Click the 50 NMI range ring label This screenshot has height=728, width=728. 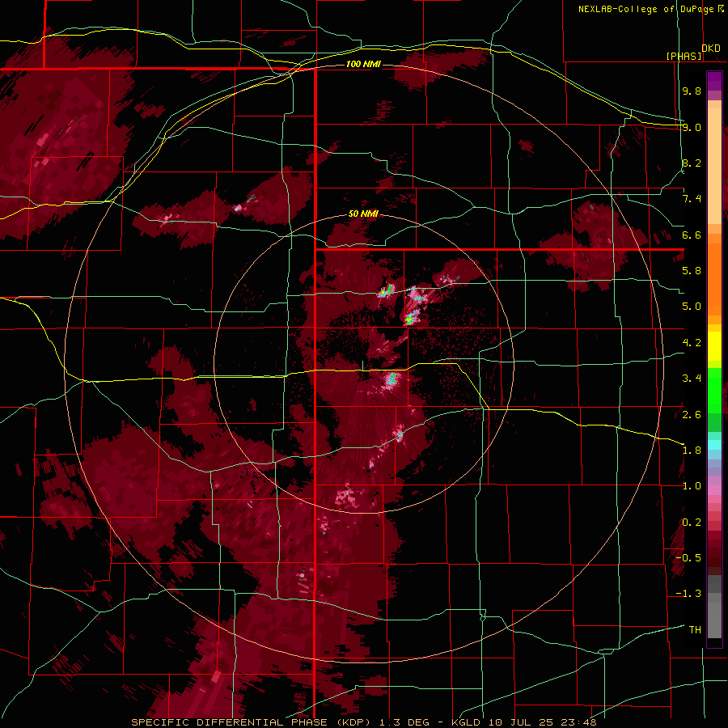click(363, 214)
